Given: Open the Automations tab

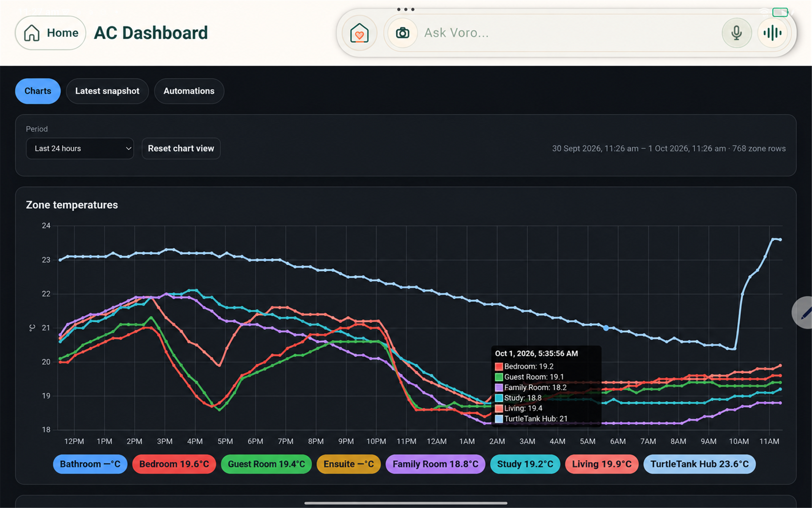Looking at the screenshot, I should click(x=189, y=91).
